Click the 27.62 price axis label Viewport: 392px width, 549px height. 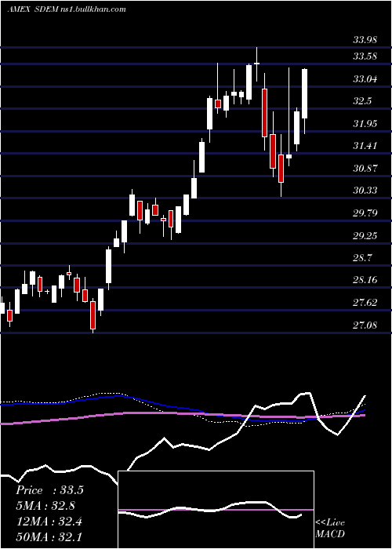tap(365, 303)
